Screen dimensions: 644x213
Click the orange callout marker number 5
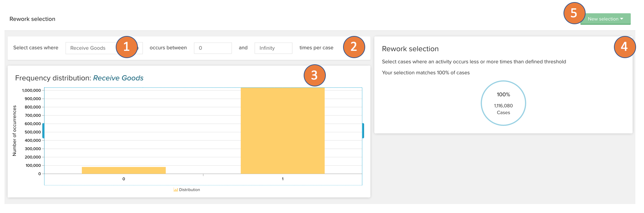point(574,13)
